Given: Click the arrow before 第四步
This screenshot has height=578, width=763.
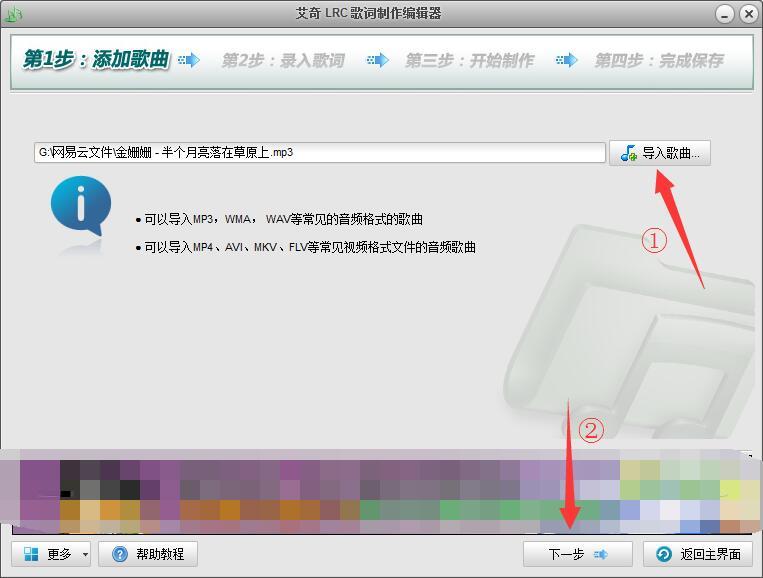Looking at the screenshot, I should 567,60.
